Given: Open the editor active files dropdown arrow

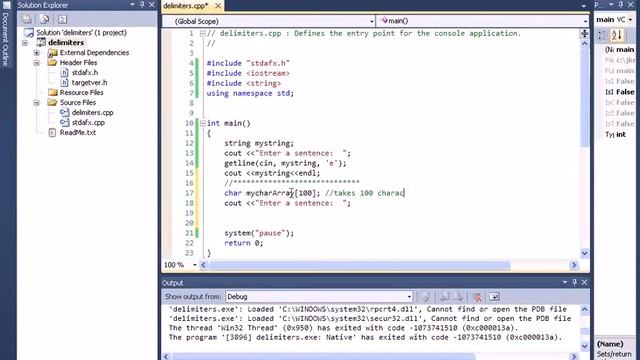Looking at the screenshot, I should point(584,6).
